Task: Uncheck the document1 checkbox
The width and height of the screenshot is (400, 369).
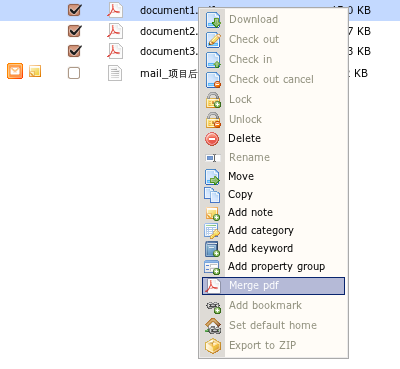Action: [x=74, y=10]
